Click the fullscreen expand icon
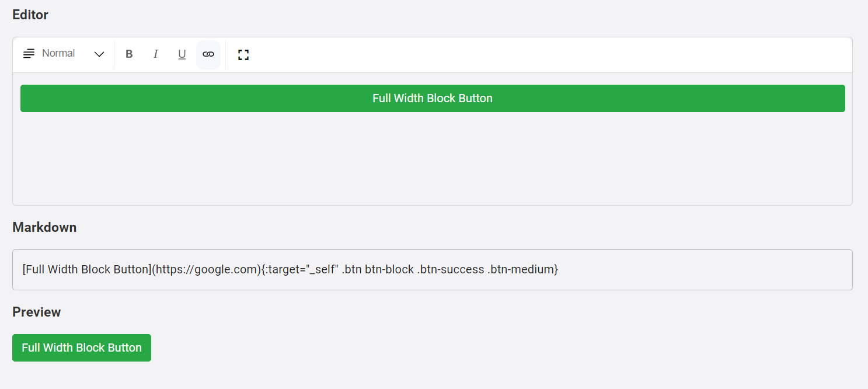Image resolution: width=868 pixels, height=389 pixels. [x=243, y=54]
